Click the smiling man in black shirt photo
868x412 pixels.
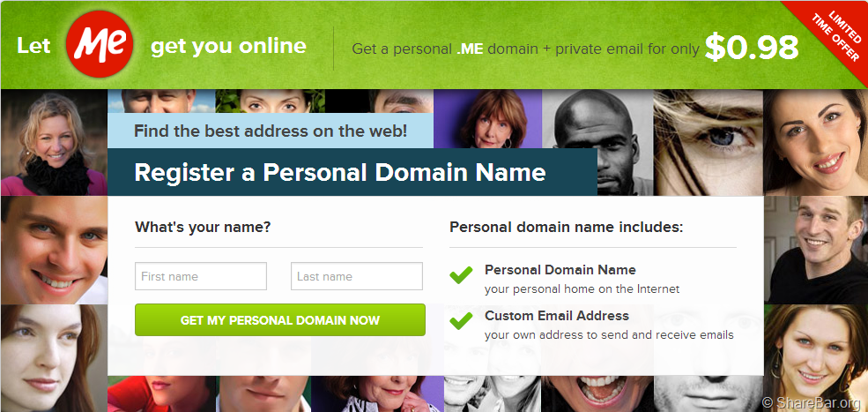click(x=816, y=250)
